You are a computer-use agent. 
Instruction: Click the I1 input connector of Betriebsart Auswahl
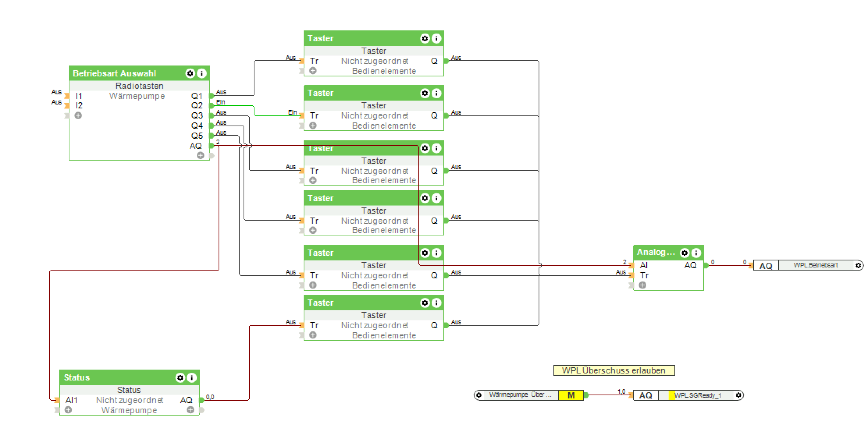[x=67, y=96]
